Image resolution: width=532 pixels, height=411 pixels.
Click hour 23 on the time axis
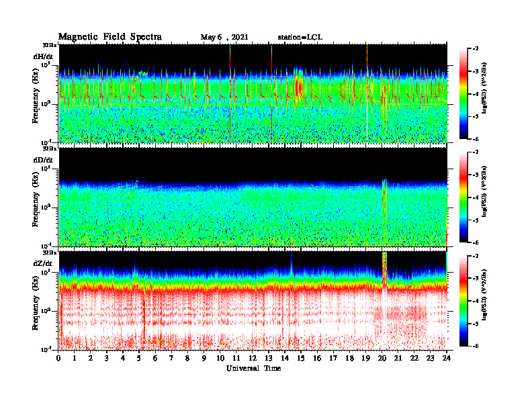(431, 358)
